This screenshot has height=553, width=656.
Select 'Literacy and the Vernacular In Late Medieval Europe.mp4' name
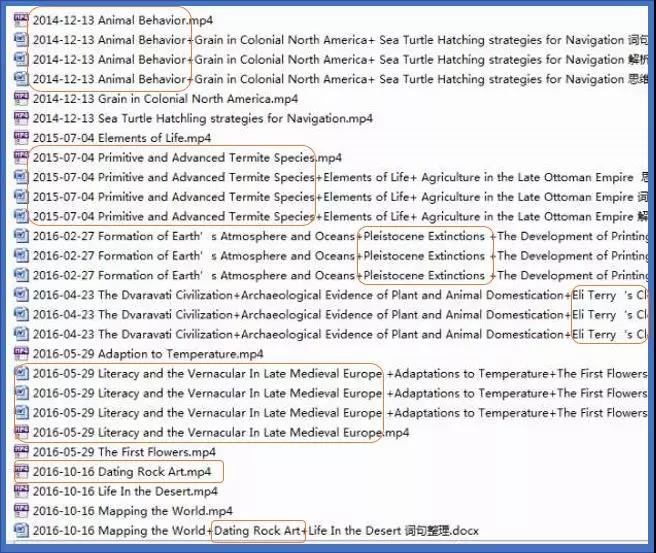click(x=221, y=433)
